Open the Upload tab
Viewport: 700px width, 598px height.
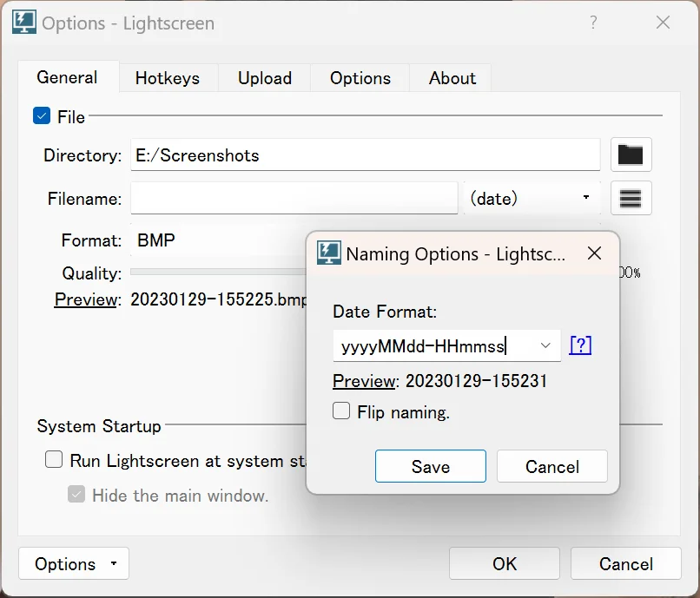[x=265, y=78]
